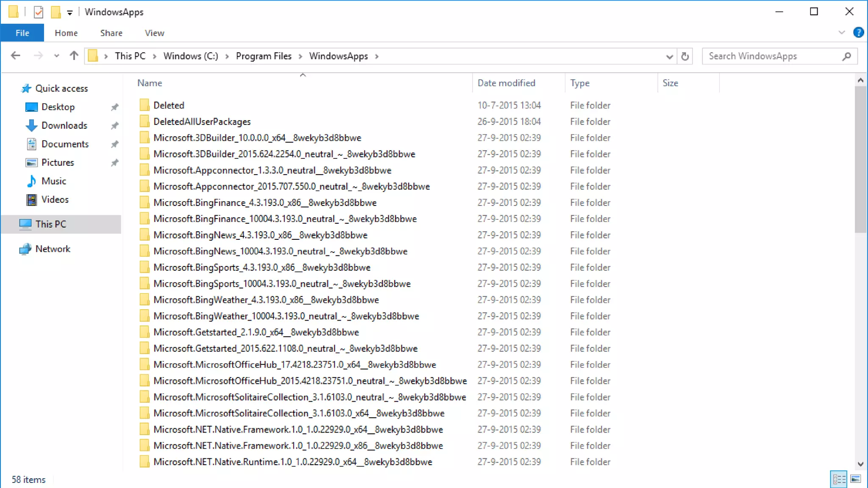Image resolution: width=868 pixels, height=488 pixels.
Task: Select Microsoft.BingNews_4.3.193.0_x86 folder
Action: (x=260, y=235)
